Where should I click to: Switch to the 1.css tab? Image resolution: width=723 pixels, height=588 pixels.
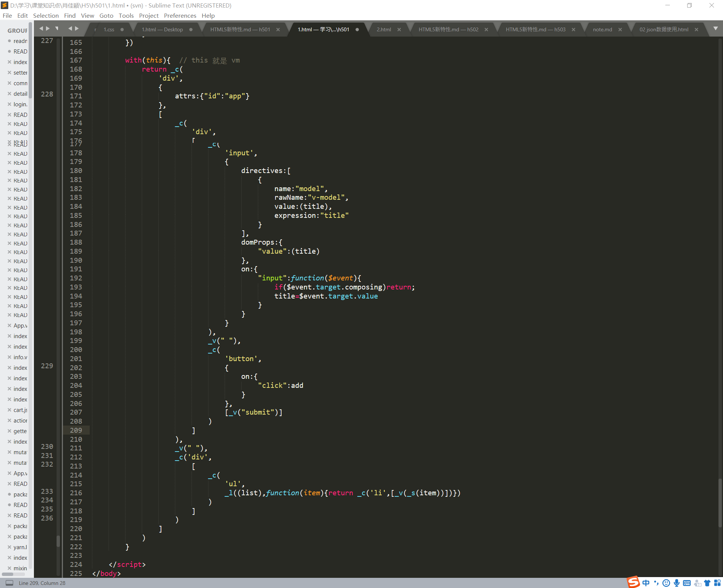point(109,29)
